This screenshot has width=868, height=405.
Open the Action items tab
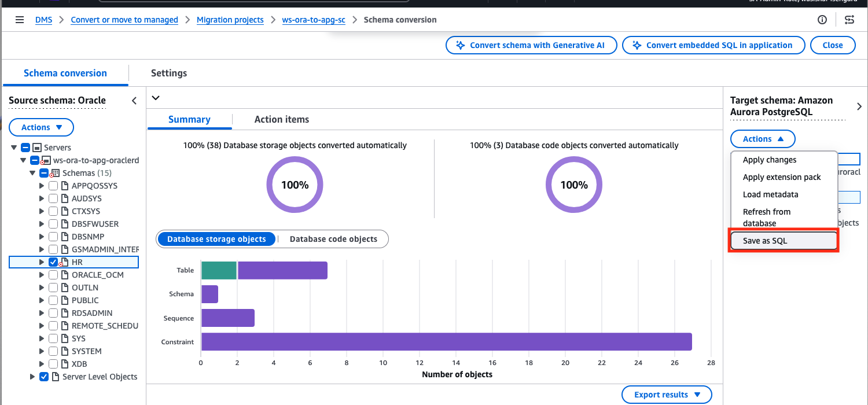point(282,119)
